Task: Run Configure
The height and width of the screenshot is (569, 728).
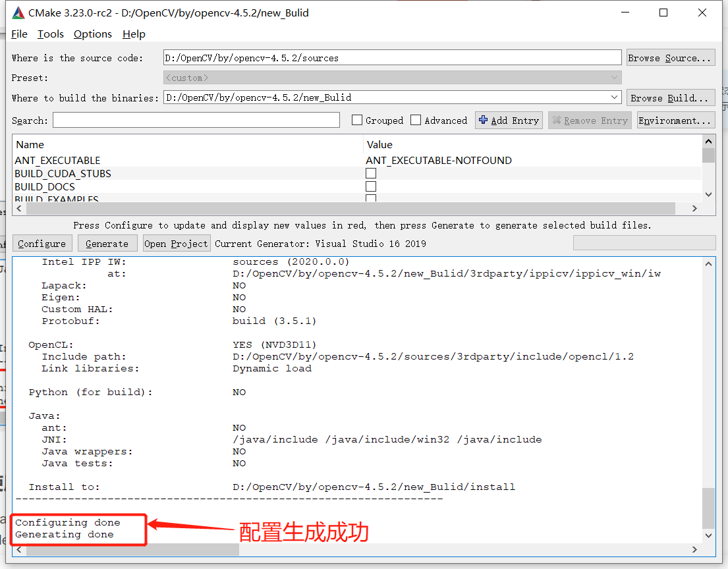Action: [42, 244]
